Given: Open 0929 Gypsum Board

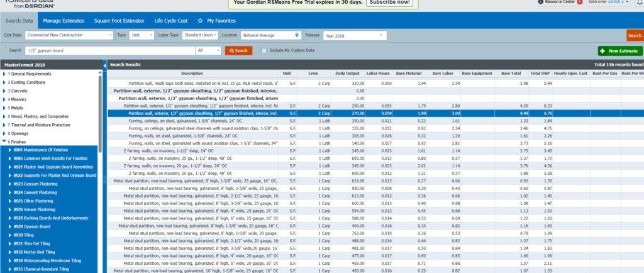Looking at the screenshot, I should point(32,226).
